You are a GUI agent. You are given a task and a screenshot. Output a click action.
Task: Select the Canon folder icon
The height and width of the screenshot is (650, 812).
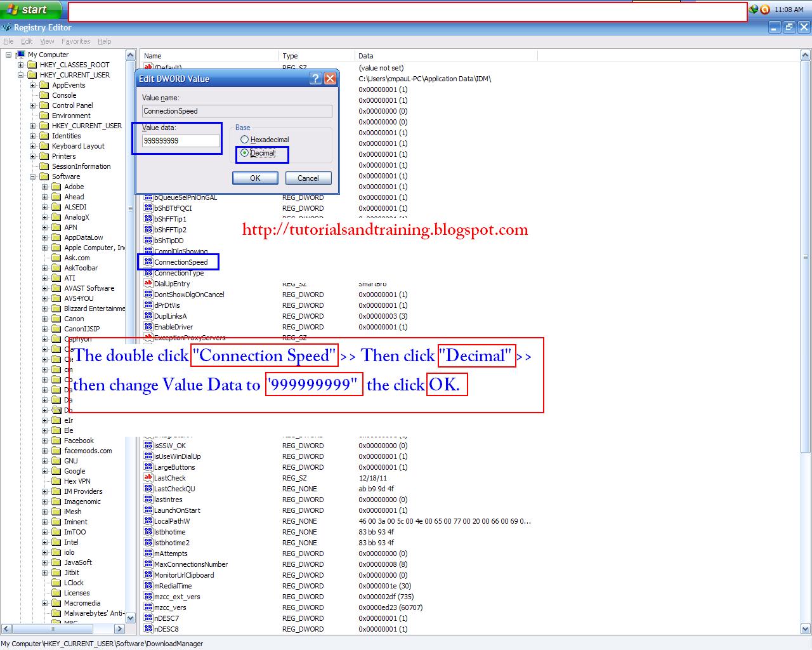pos(56,319)
